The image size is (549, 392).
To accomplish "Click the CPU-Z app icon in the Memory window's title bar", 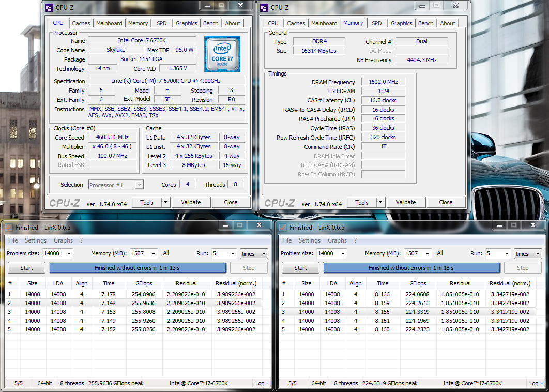I will point(264,7).
